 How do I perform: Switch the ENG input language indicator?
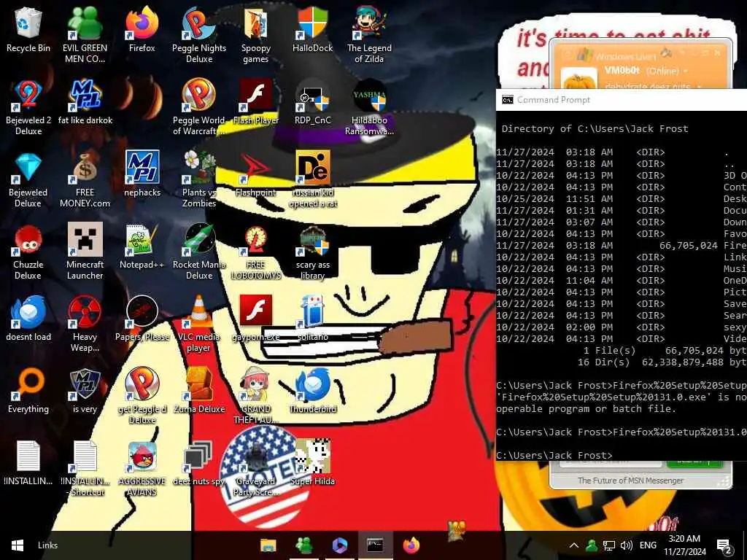point(648,545)
